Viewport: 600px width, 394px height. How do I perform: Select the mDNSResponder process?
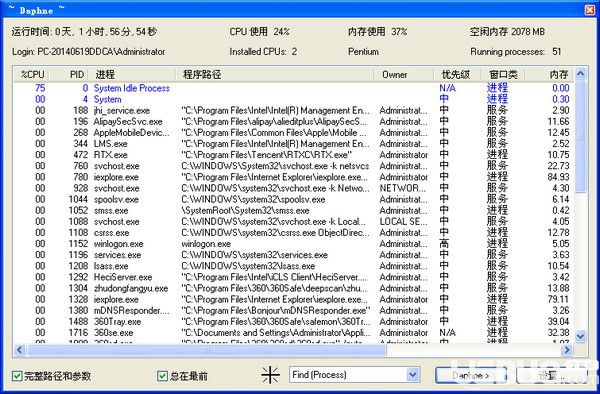click(x=294, y=310)
